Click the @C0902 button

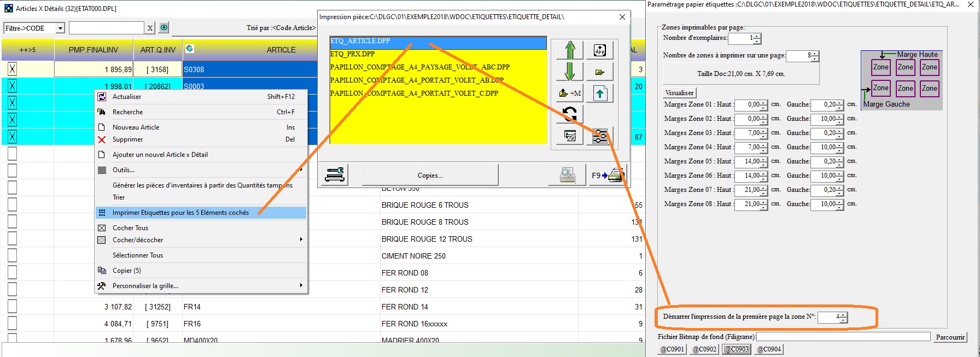(x=704, y=349)
